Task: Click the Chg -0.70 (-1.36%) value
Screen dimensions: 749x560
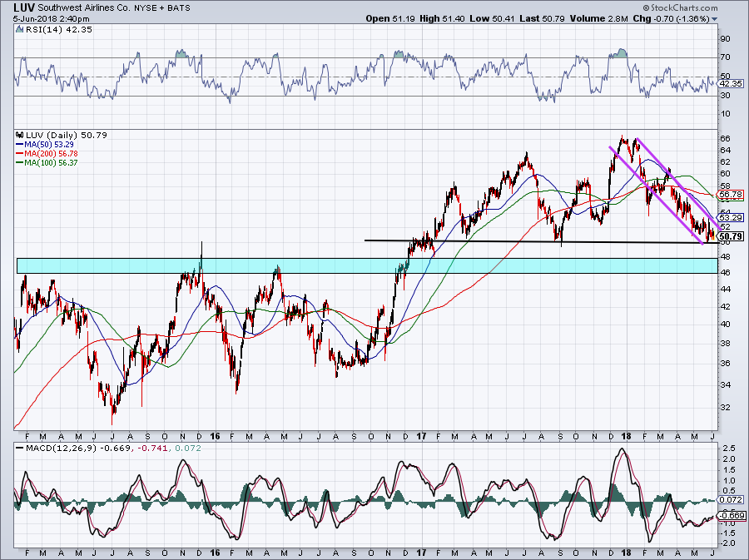Action: pos(671,18)
